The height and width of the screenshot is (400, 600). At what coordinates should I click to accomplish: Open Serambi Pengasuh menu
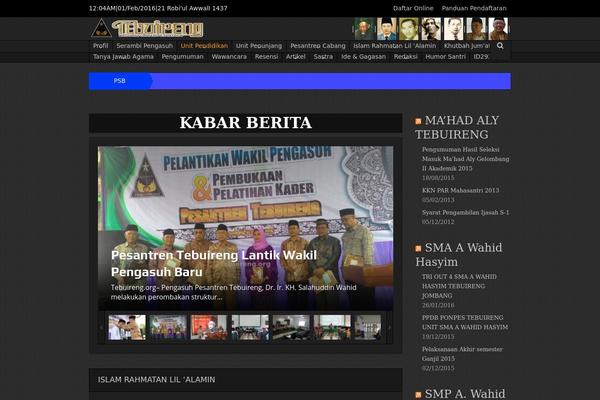(x=145, y=46)
